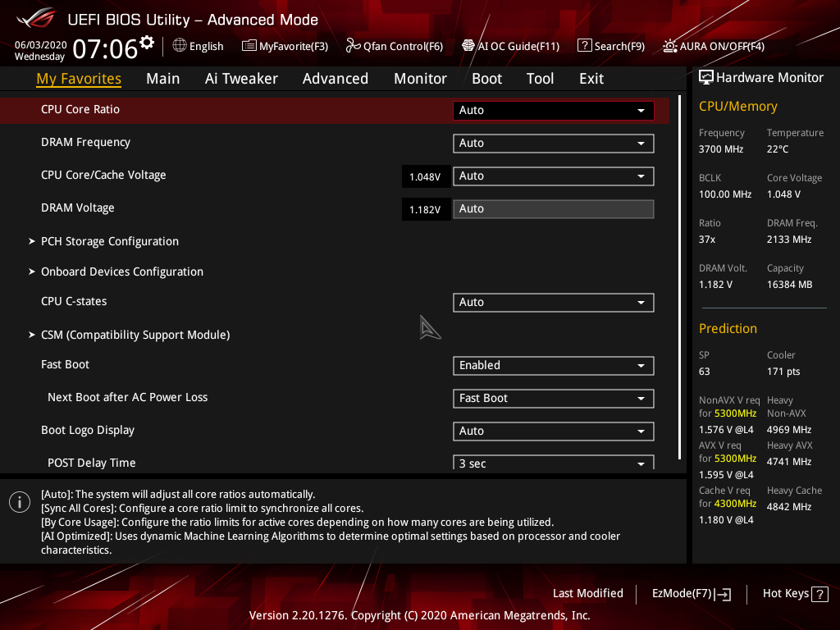Open the Qfan Control utility

click(x=394, y=46)
